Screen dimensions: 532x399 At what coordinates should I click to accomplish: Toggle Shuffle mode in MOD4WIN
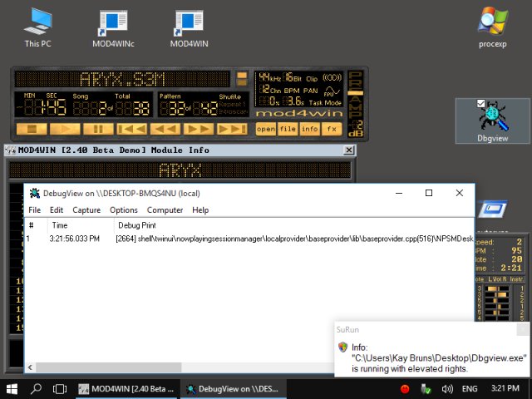[x=229, y=96]
